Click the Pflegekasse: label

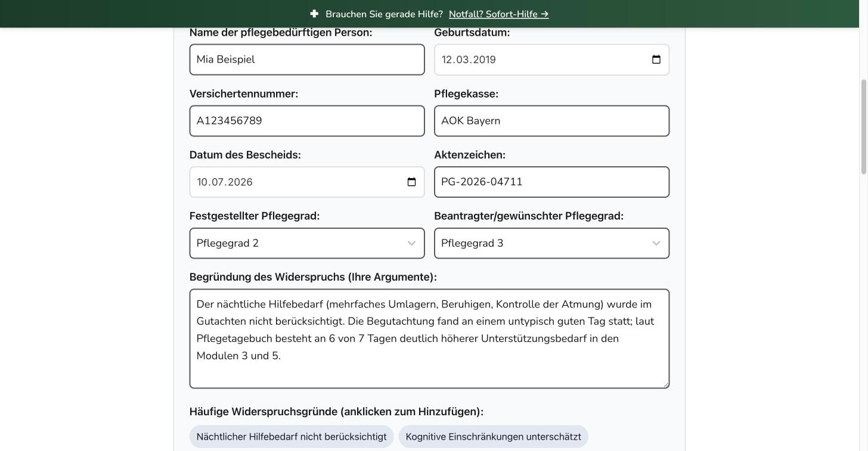pyautogui.click(x=466, y=94)
